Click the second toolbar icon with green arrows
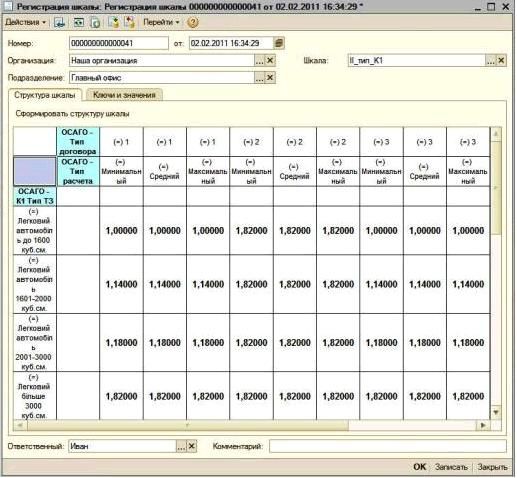 click(79, 22)
